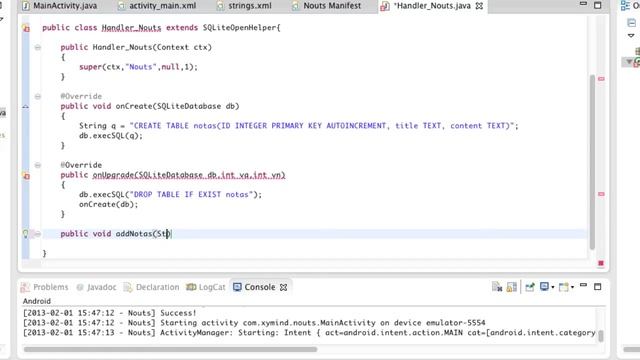Collapse the class node in Outline tree

coord(629,62)
